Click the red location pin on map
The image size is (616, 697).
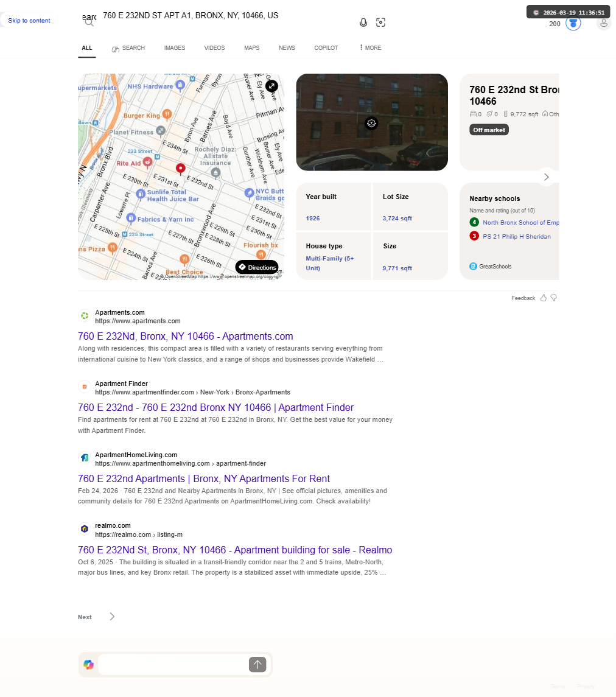[180, 168]
